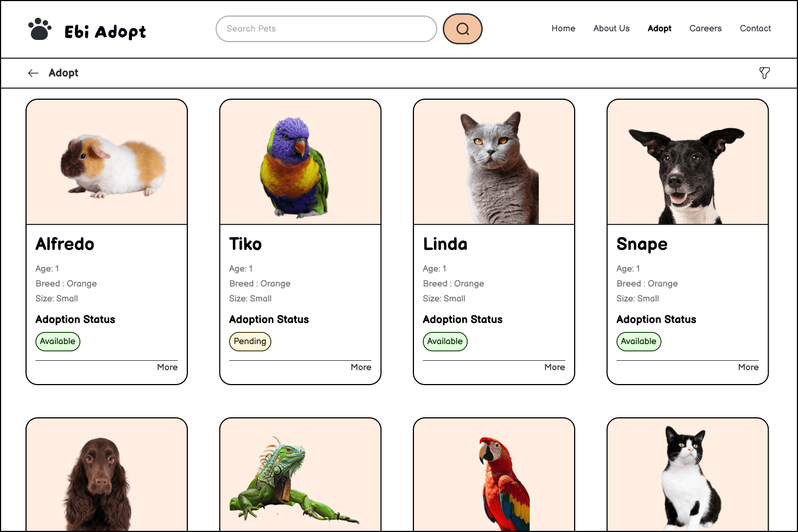Click "Adoption Status" label on Snape's card

coord(656,320)
